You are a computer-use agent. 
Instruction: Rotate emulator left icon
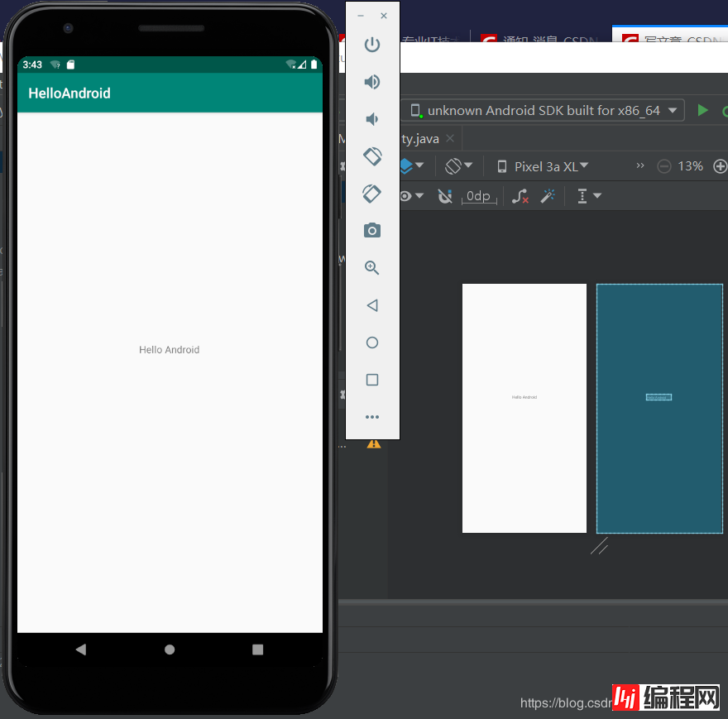[x=372, y=156]
